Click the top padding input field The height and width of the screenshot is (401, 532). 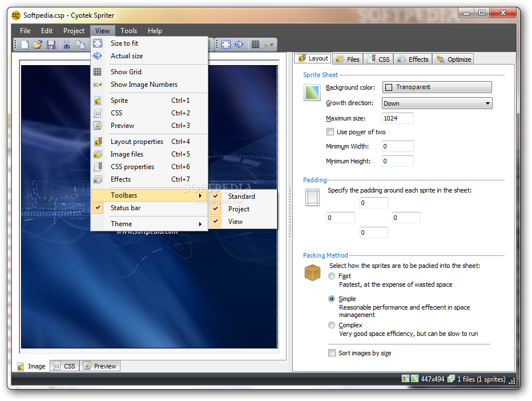click(374, 203)
